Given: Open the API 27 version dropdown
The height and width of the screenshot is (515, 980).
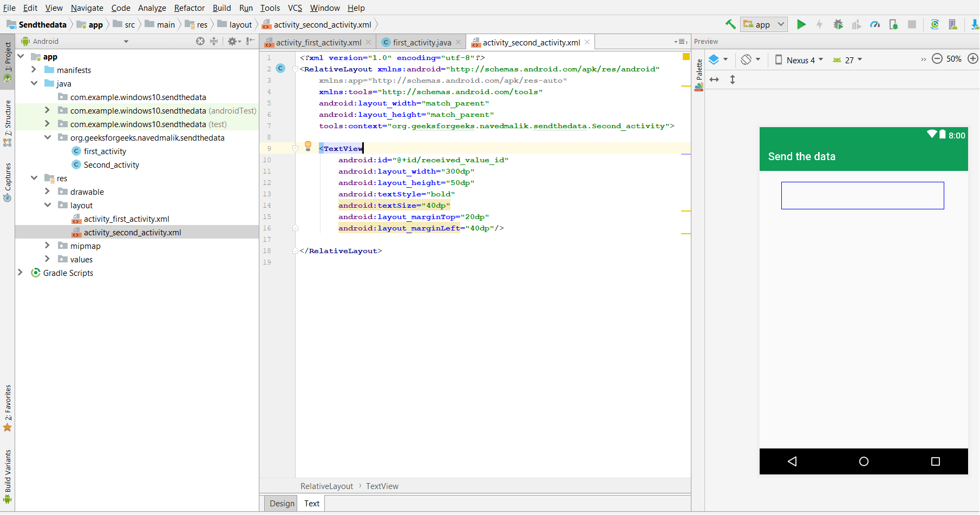Looking at the screenshot, I should pyautogui.click(x=847, y=60).
